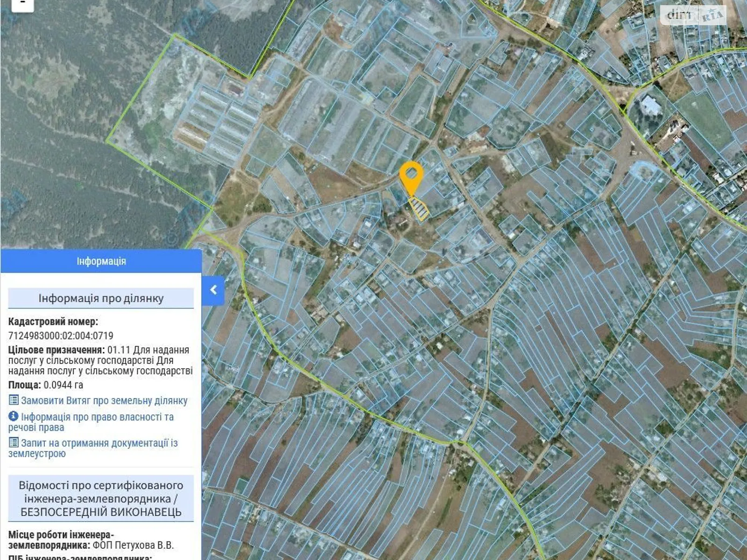Collapse the information side panel with chevron
The height and width of the screenshot is (560, 747).
pyautogui.click(x=213, y=290)
